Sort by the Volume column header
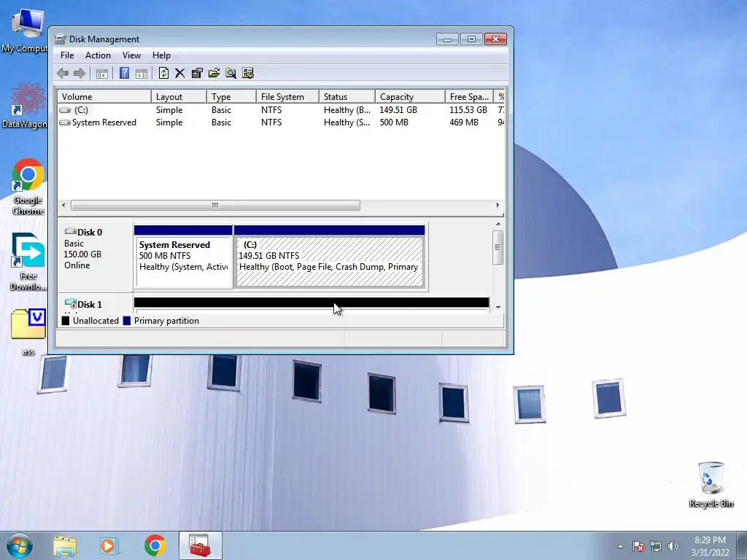This screenshot has width=747, height=560. (104, 97)
